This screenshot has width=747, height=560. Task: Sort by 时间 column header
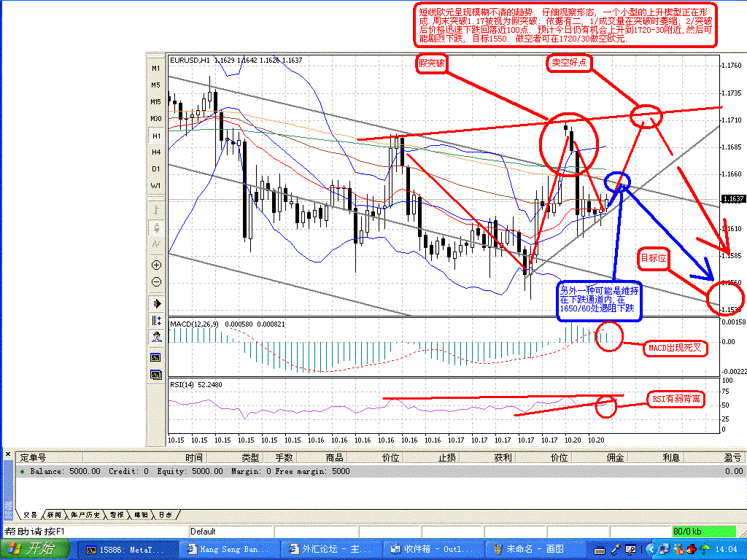tap(145, 458)
